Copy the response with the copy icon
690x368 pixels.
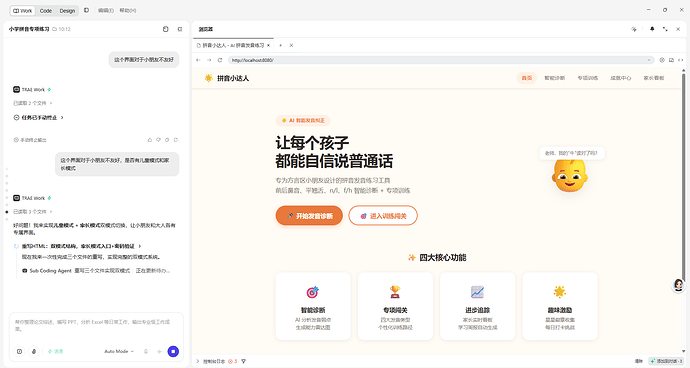[167, 140]
